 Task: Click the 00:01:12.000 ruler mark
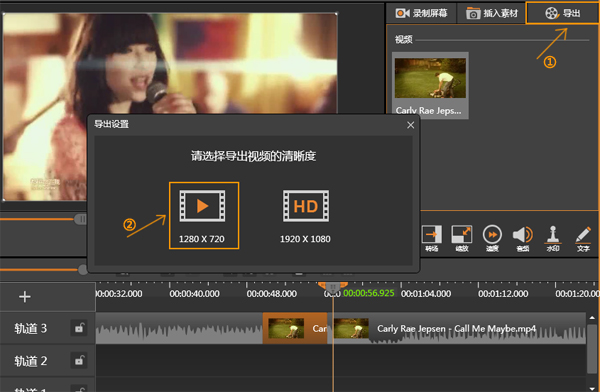pyautogui.click(x=503, y=294)
